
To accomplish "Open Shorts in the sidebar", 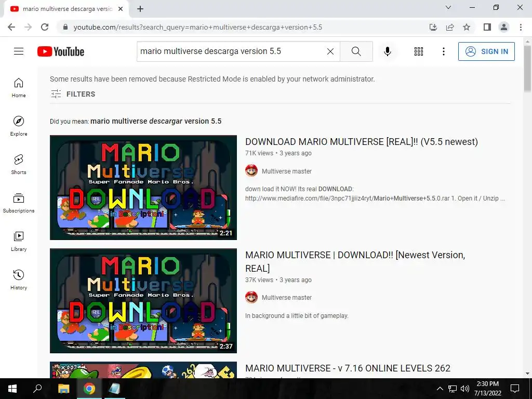I will click(19, 165).
